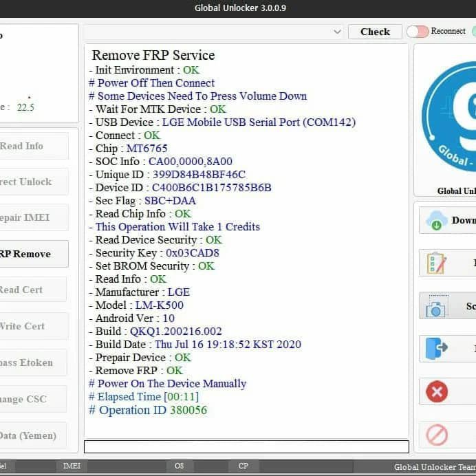Click the Read Cert button

[34, 290]
